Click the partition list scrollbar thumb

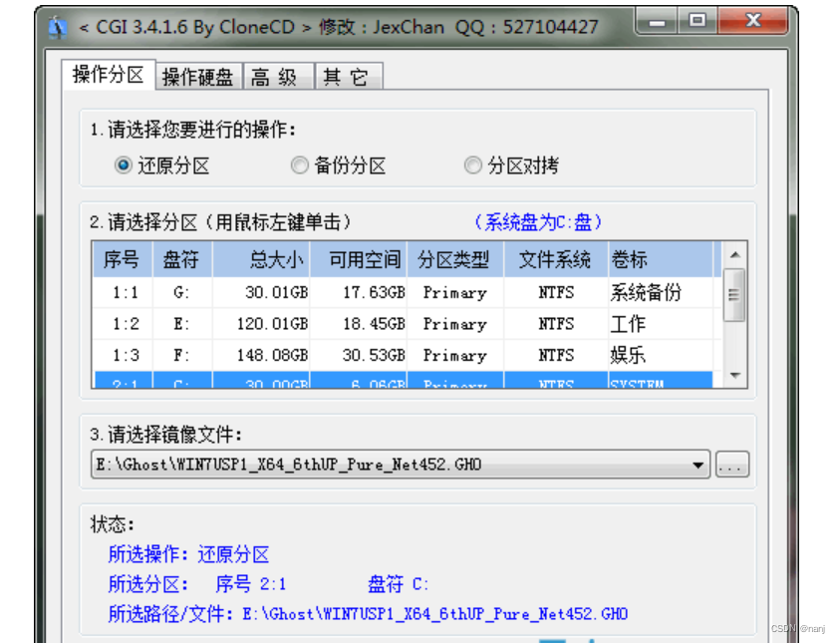(x=734, y=295)
